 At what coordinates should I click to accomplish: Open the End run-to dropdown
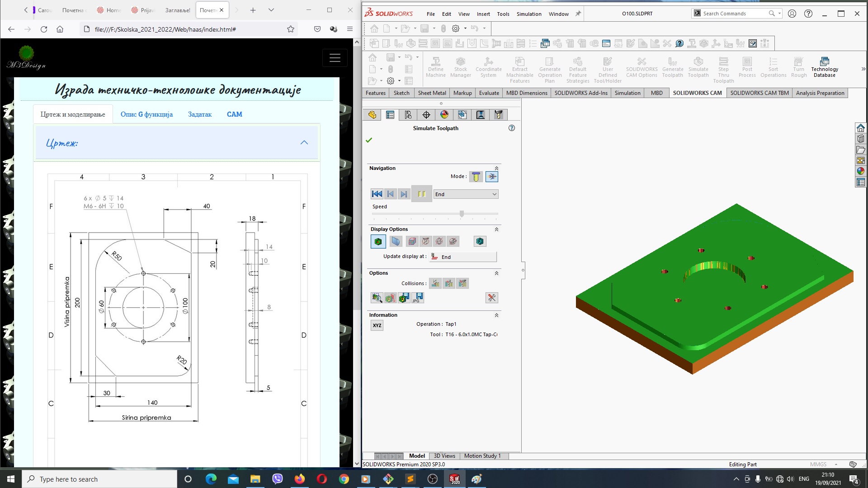point(466,194)
